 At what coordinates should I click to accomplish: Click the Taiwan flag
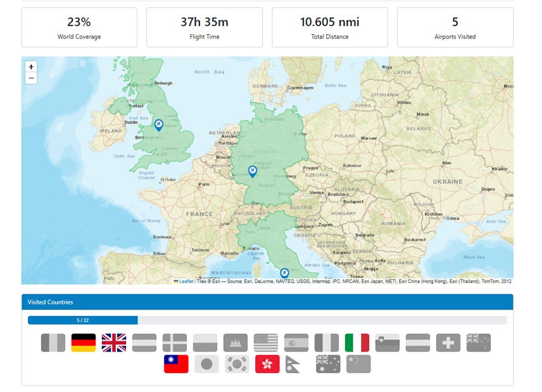coord(176,364)
